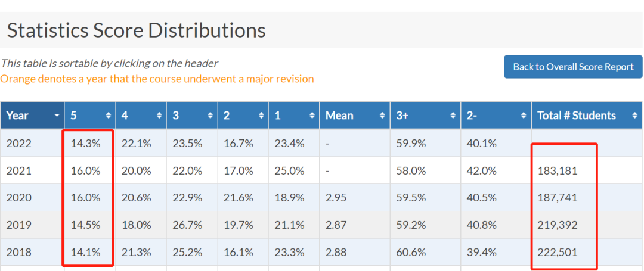Click the 2021 total students 183,181

558,170
